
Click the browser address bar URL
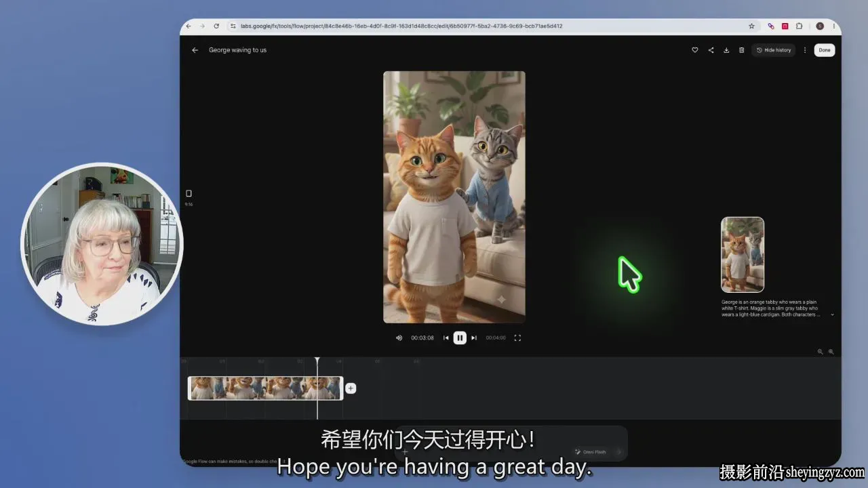(401, 26)
